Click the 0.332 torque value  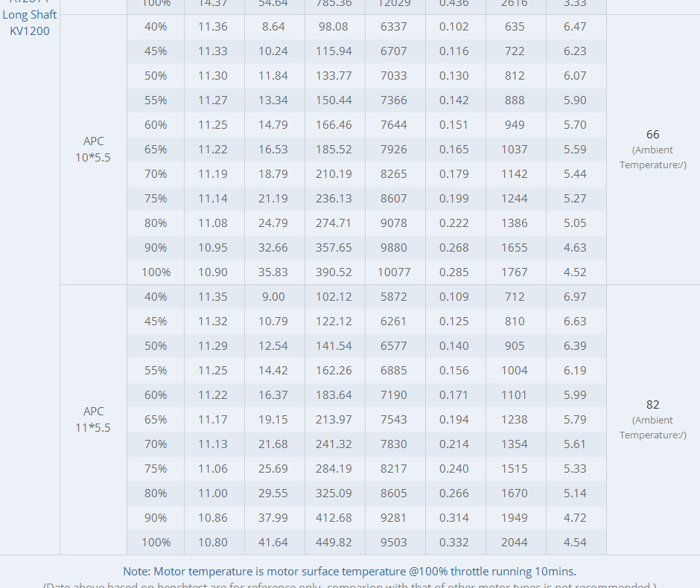454,543
